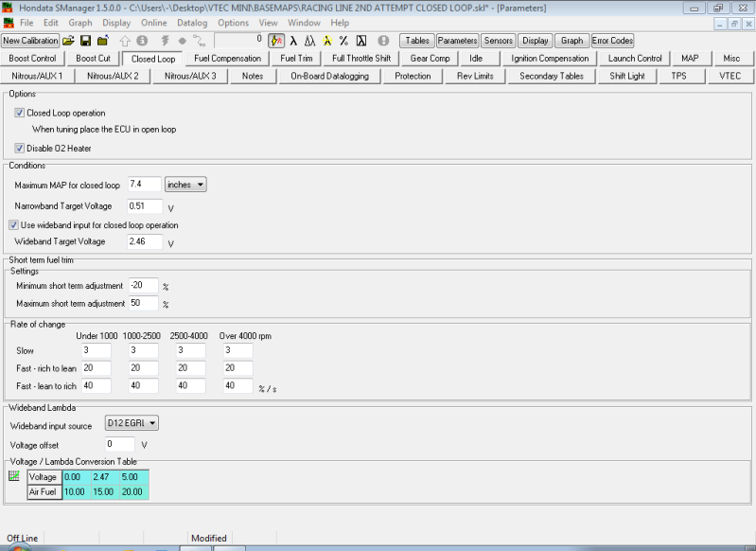Click the numeric display field showing 0 in the toolbar
The height and width of the screenshot is (551, 756).
pos(238,41)
